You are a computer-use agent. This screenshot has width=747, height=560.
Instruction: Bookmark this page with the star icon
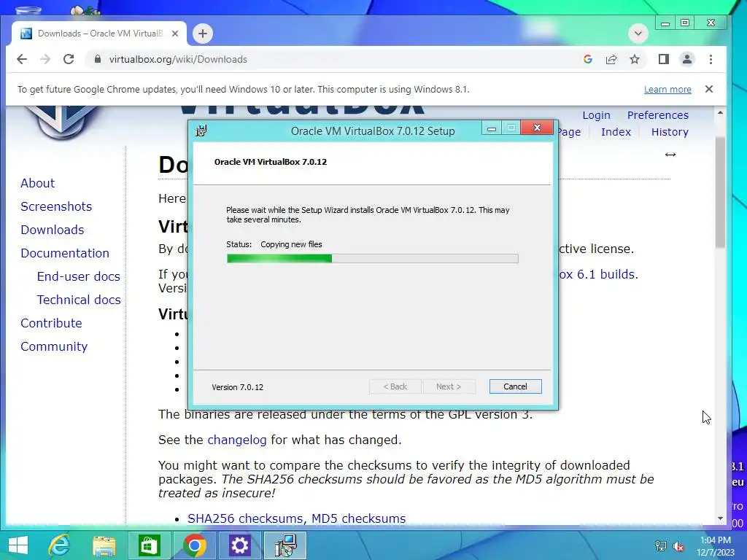(x=635, y=59)
